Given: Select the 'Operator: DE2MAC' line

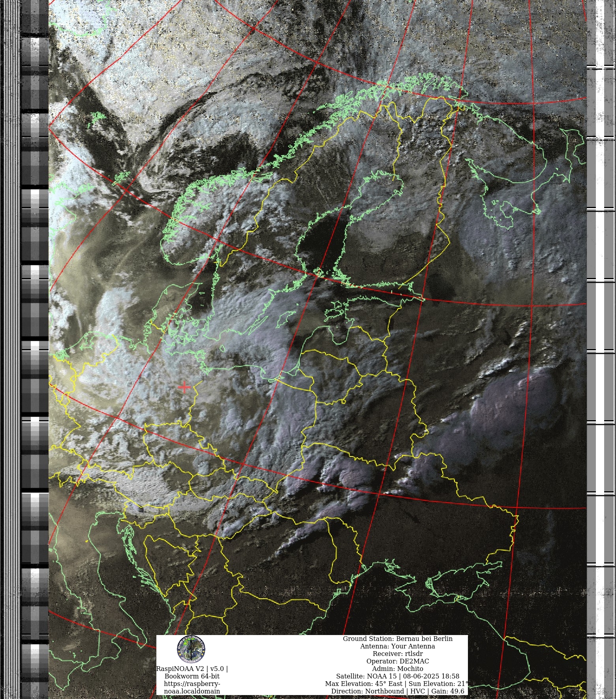Looking at the screenshot, I should point(398,661).
